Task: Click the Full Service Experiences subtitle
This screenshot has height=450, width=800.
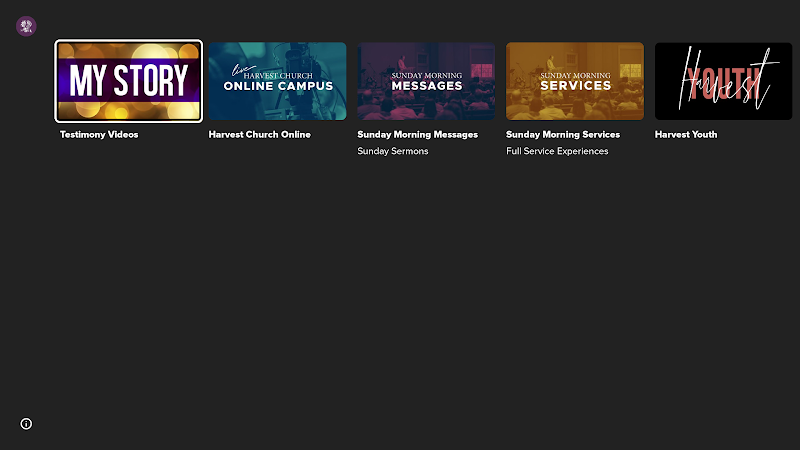Action: tap(557, 151)
